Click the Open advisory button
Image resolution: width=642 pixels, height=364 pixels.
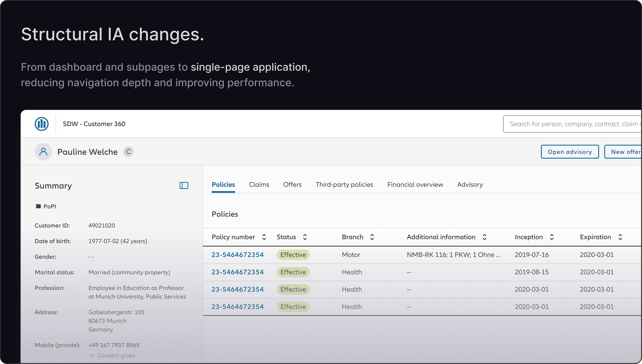click(570, 152)
